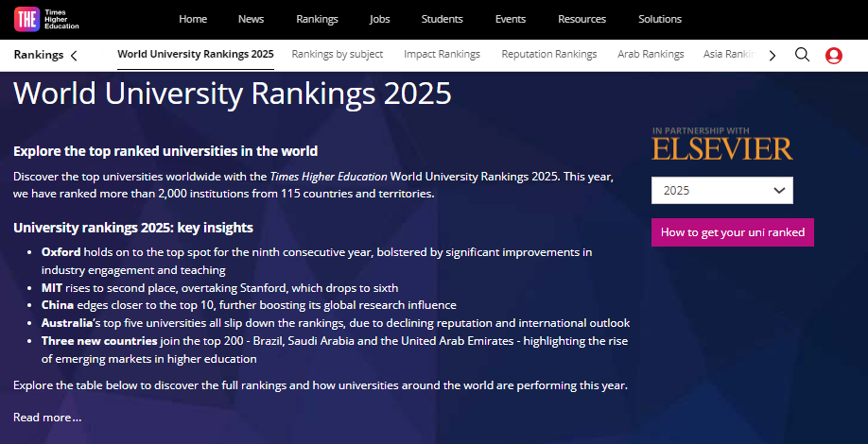Switch to Rankings by subject tab
Image resolution: width=868 pixels, height=444 pixels.
[x=338, y=54]
